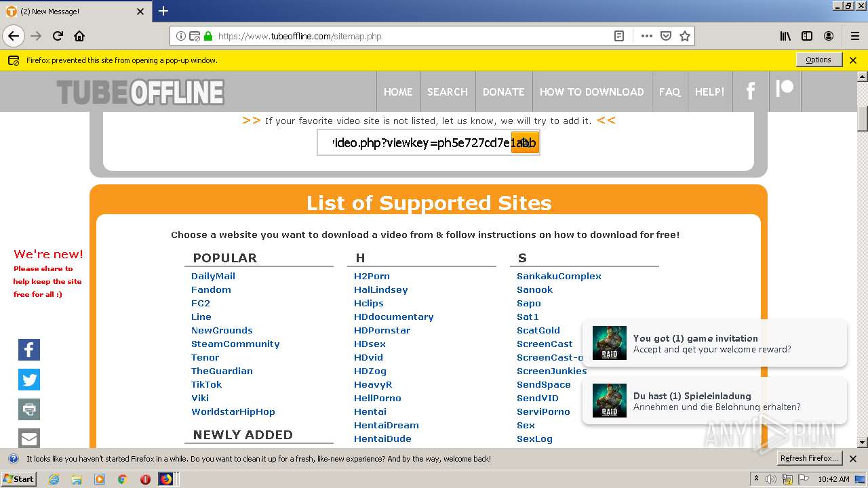Dismiss the Refresh Firefox notification bar
This screenshot has width=868, height=488.
click(853, 459)
